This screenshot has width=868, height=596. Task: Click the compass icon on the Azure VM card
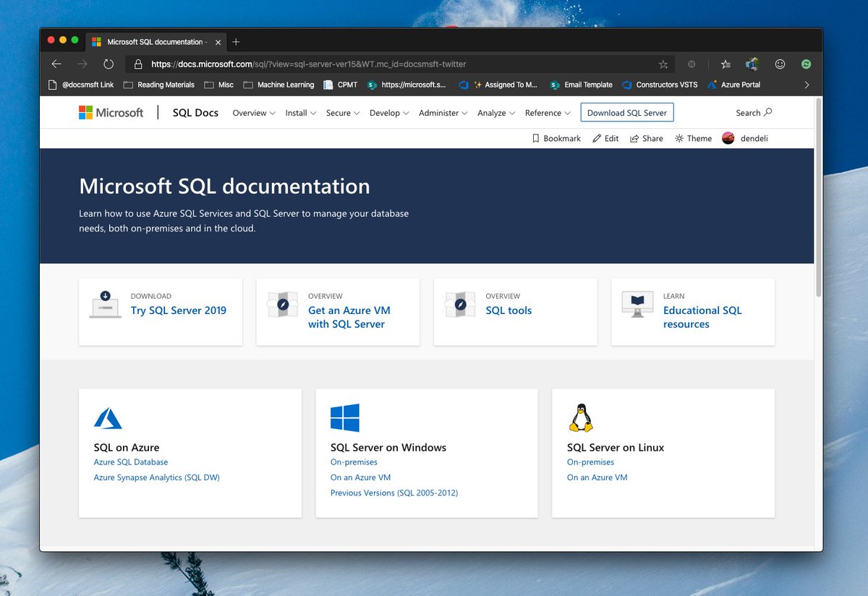[283, 305]
